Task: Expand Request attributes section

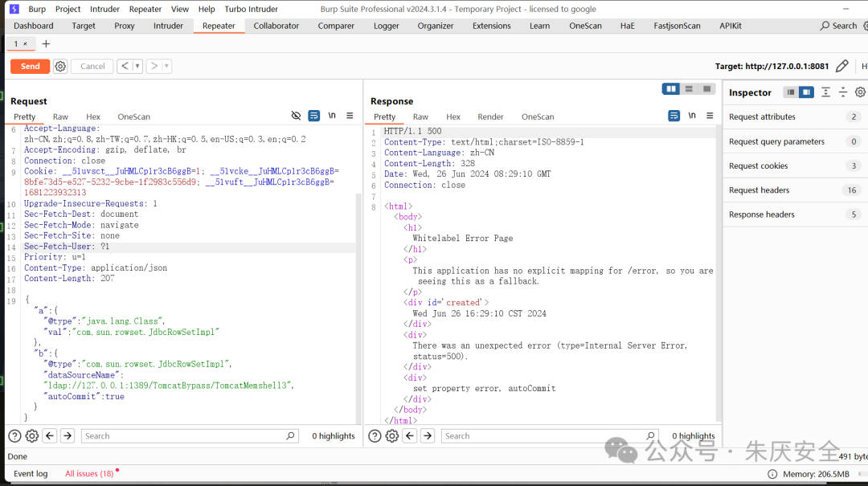Action: click(795, 116)
